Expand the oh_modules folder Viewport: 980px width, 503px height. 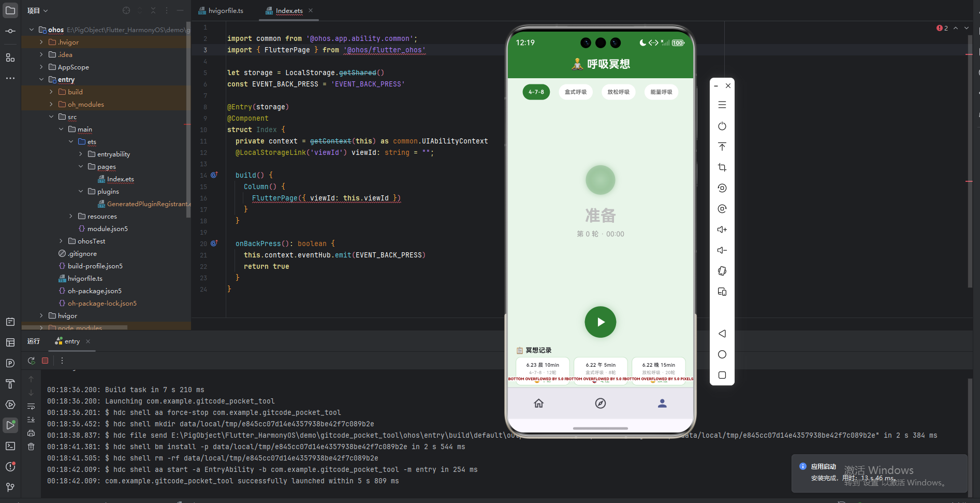[51, 104]
